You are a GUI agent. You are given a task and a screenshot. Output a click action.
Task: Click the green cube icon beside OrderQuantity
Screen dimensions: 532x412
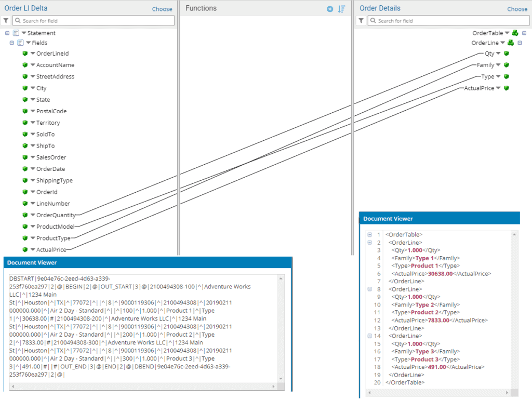pos(25,215)
